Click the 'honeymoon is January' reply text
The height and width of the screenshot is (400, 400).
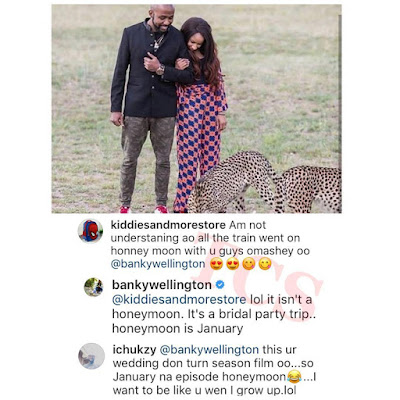178,329
